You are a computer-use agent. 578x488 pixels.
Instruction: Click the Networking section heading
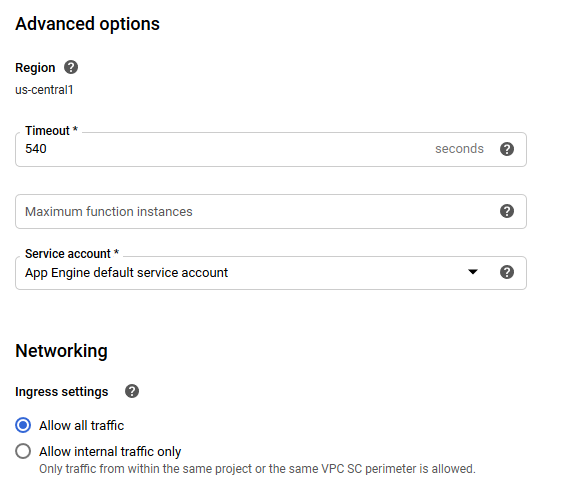click(x=61, y=351)
